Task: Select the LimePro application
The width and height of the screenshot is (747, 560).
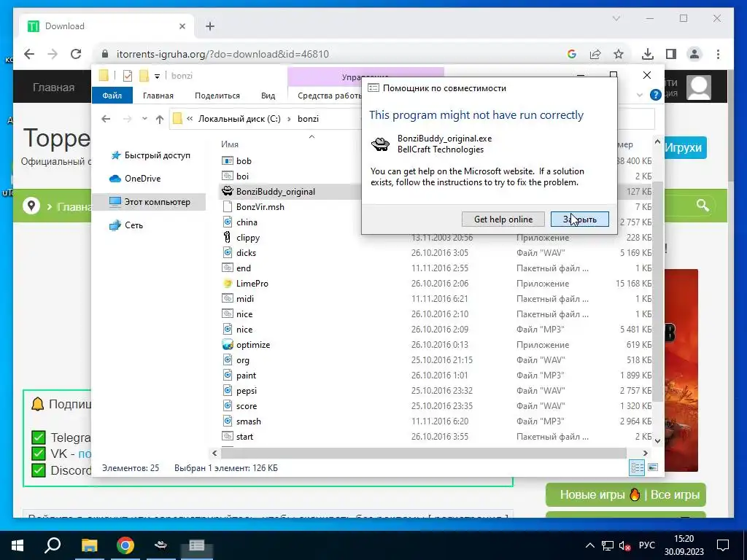Action: (x=252, y=284)
